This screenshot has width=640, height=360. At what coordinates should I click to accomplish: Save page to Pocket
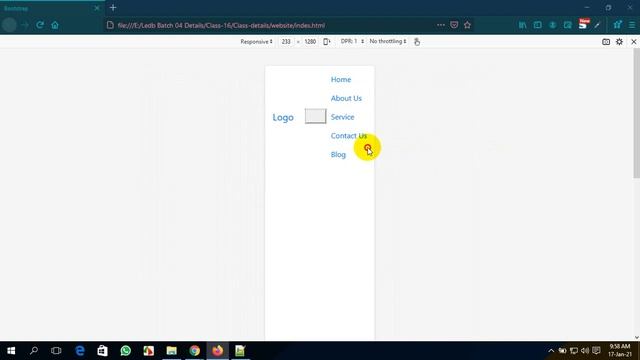[x=454, y=25]
